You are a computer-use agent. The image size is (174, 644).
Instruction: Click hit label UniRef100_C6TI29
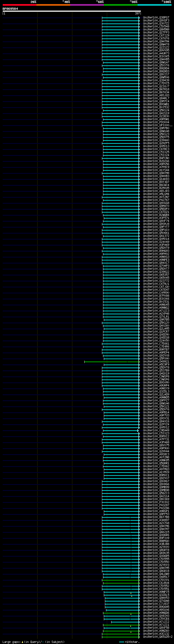click(156, 35)
